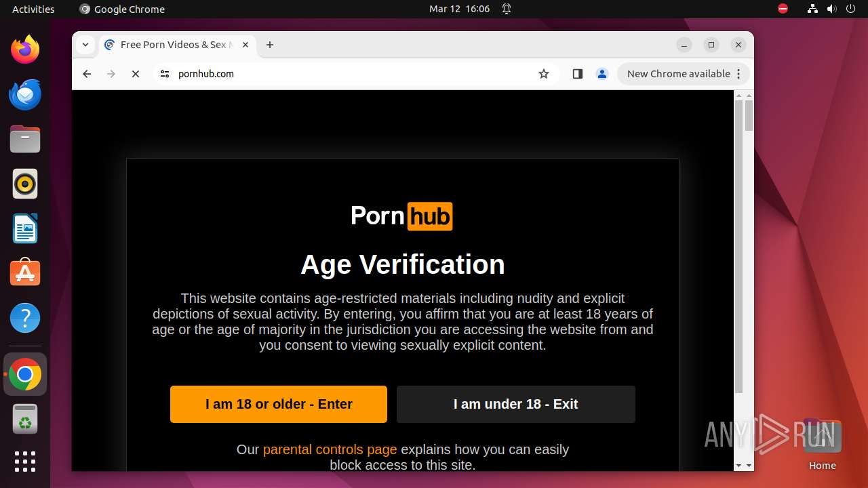
Task: Expand the tab search dropdown arrow
Action: (x=85, y=45)
